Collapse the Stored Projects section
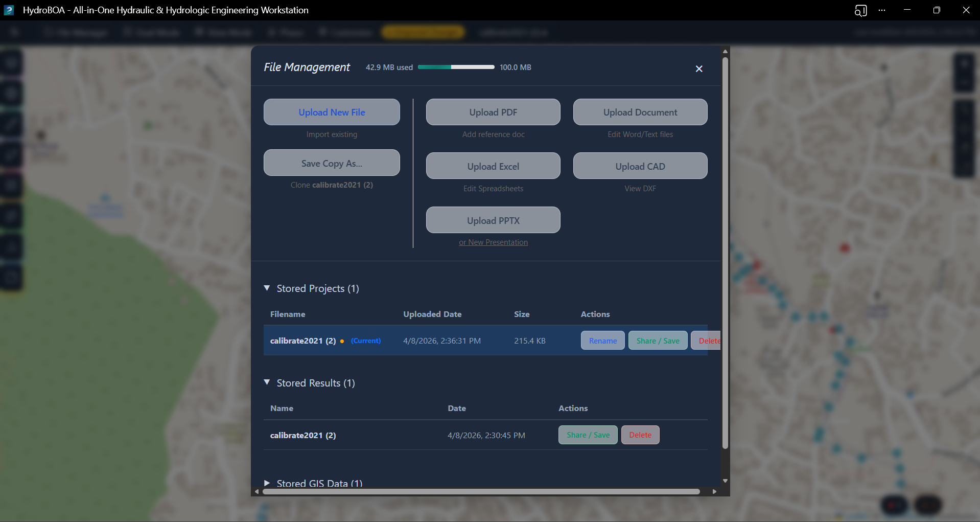 tap(267, 288)
